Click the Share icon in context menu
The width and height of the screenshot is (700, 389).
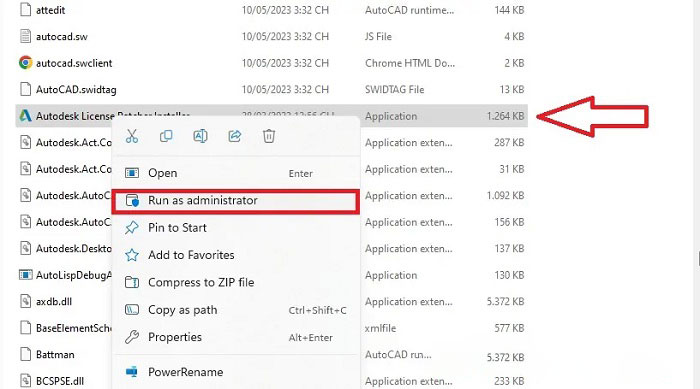pos(235,136)
